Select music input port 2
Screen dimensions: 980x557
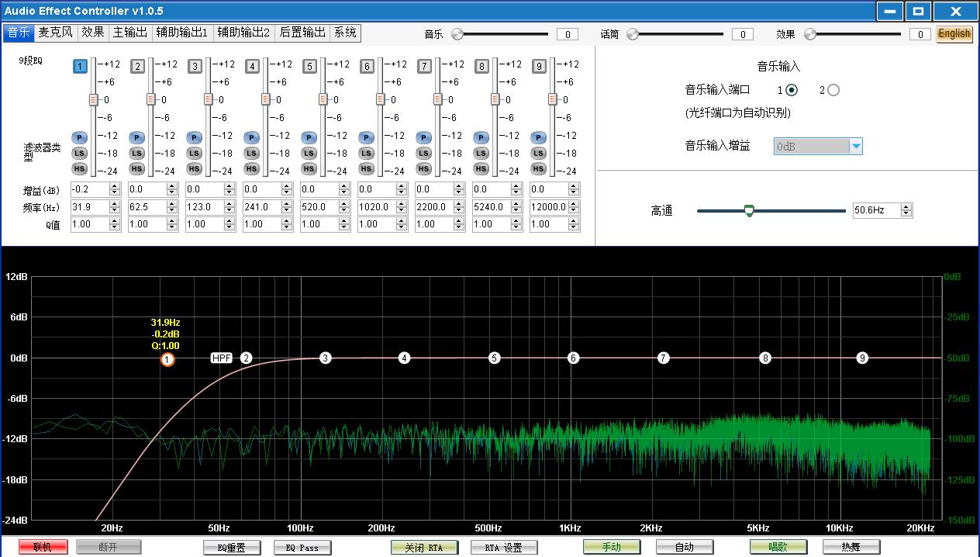[833, 90]
